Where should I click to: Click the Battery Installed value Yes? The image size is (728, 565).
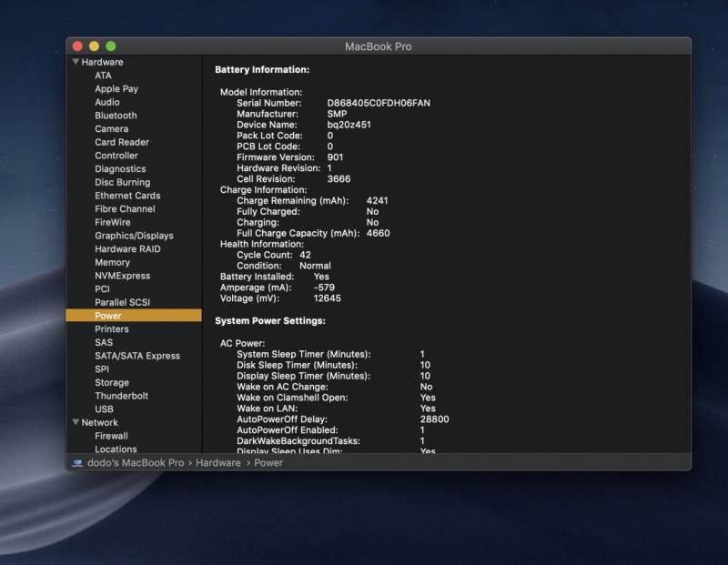321,277
